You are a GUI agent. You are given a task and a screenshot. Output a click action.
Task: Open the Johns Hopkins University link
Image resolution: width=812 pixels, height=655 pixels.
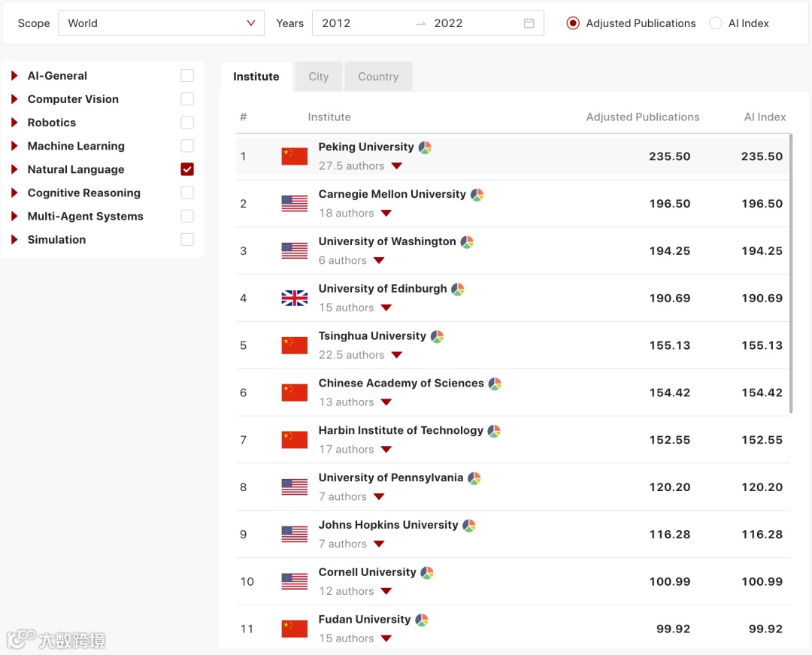tap(389, 525)
